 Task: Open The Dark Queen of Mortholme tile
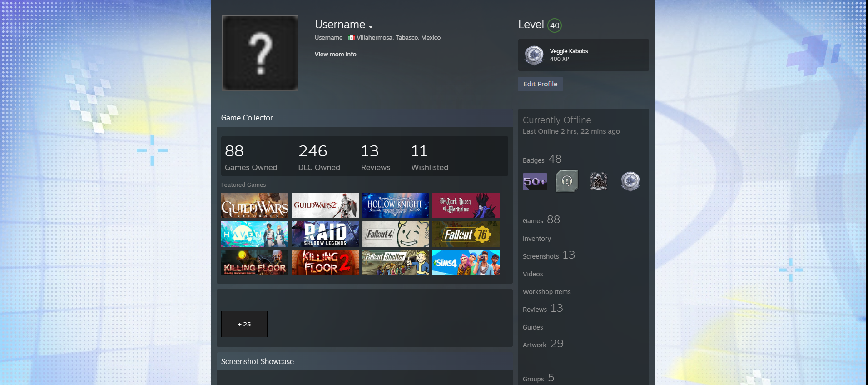[x=466, y=205]
